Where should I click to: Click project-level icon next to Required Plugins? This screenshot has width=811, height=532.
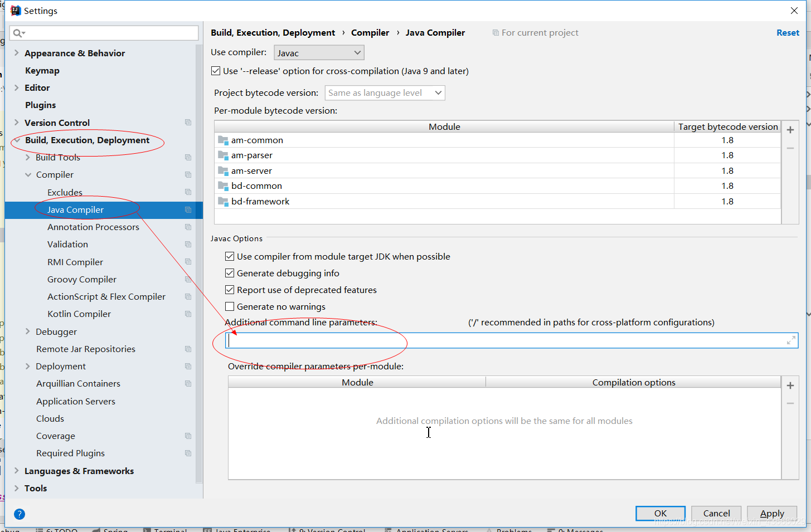coord(188,453)
